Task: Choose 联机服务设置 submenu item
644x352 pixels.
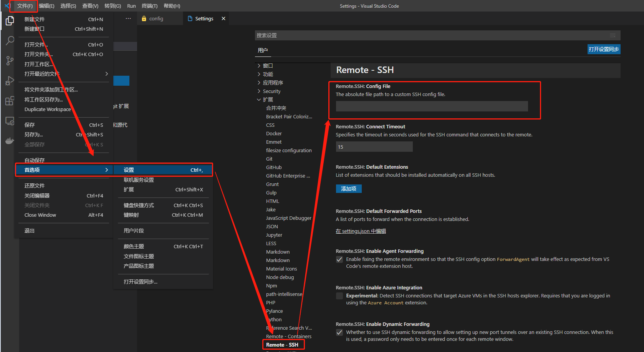Action: 163,180
